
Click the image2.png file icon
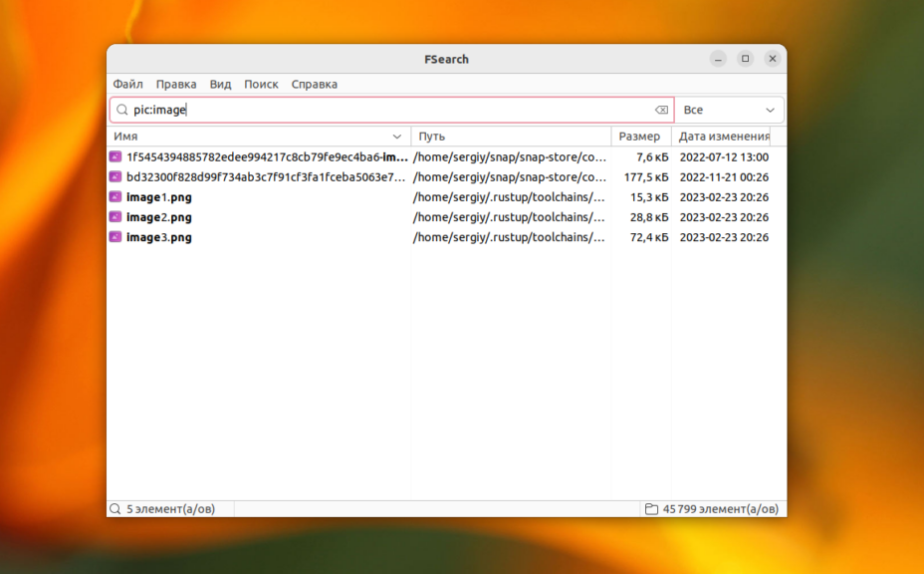[115, 217]
